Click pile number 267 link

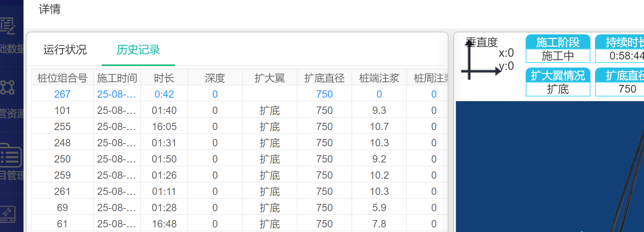[62, 94]
